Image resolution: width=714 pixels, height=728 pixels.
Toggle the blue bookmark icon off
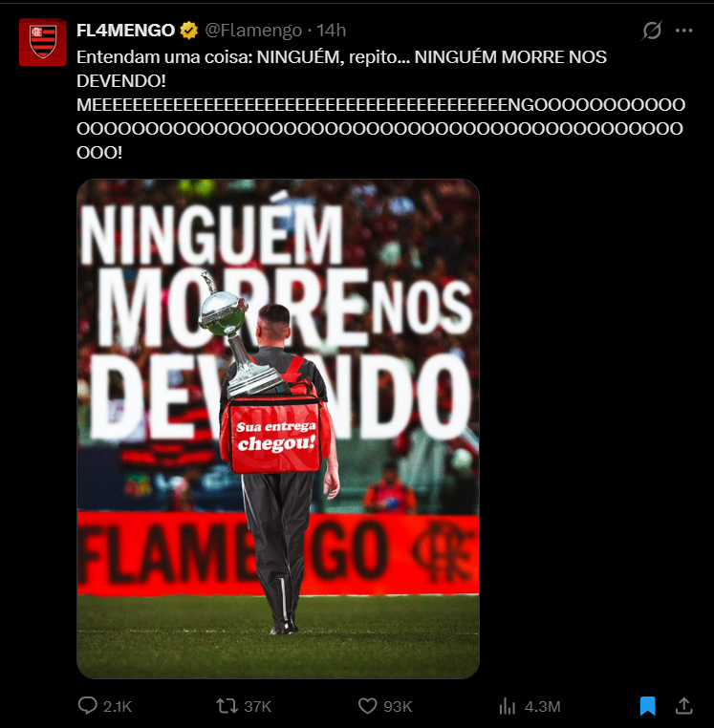tap(648, 706)
